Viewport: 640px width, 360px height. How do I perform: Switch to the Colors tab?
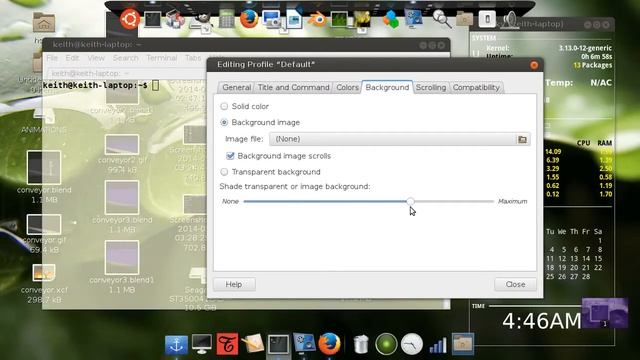[347, 87]
